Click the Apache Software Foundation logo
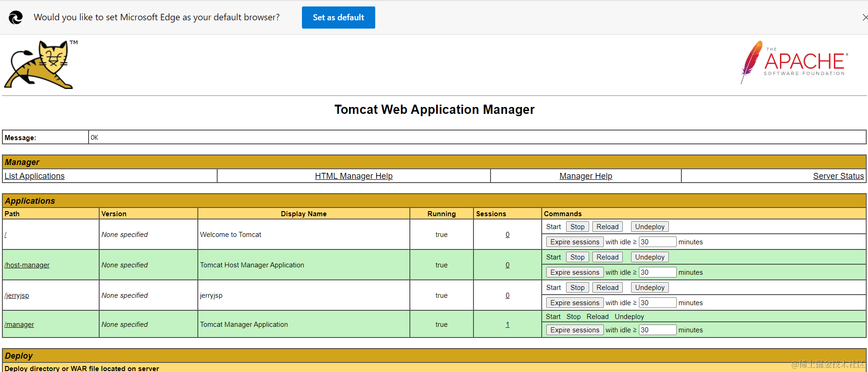Image resolution: width=868 pixels, height=372 pixels. 794,62
